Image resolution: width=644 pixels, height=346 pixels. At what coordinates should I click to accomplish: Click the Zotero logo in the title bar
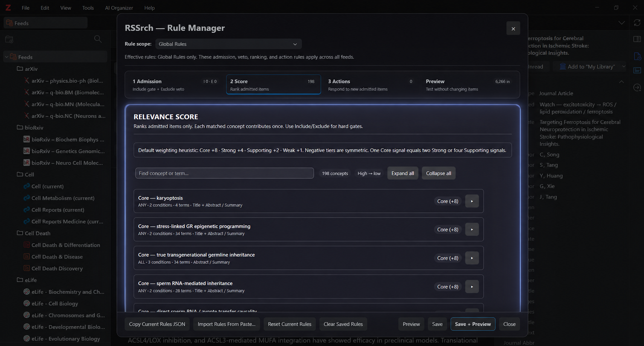point(8,8)
